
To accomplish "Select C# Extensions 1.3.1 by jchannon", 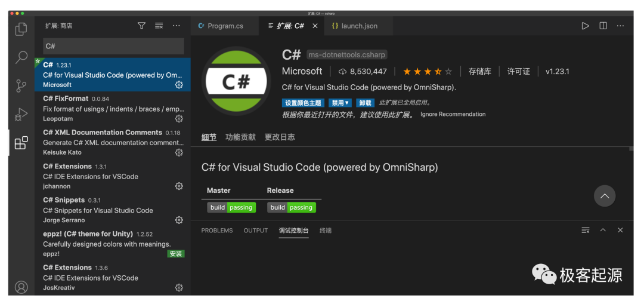I will tap(113, 176).
